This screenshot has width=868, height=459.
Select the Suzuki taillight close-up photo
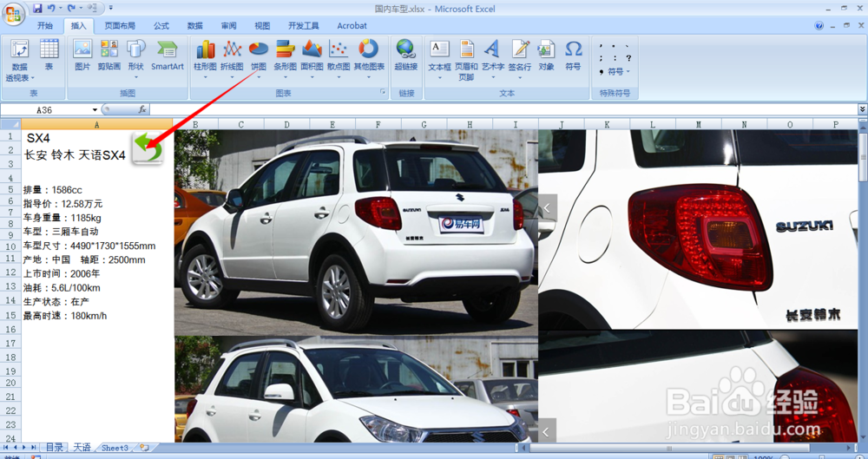tap(698, 229)
